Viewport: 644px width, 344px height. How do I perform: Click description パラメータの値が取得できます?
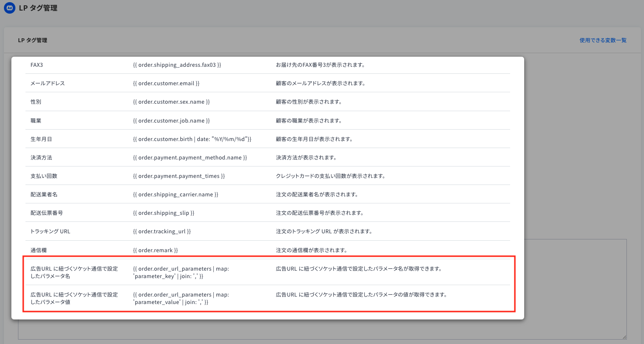pyautogui.click(x=361, y=295)
